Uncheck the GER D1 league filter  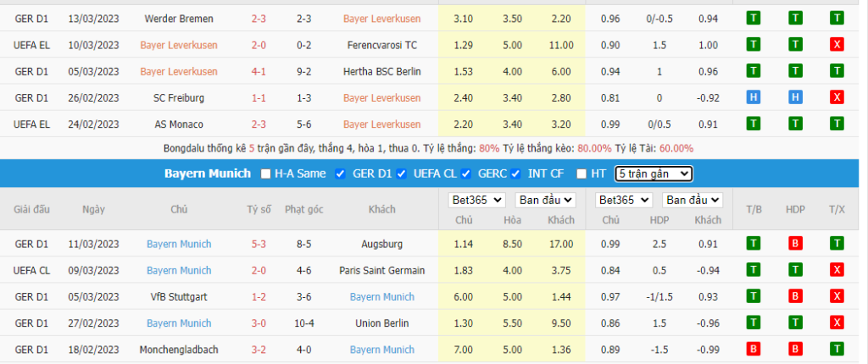[341, 174]
